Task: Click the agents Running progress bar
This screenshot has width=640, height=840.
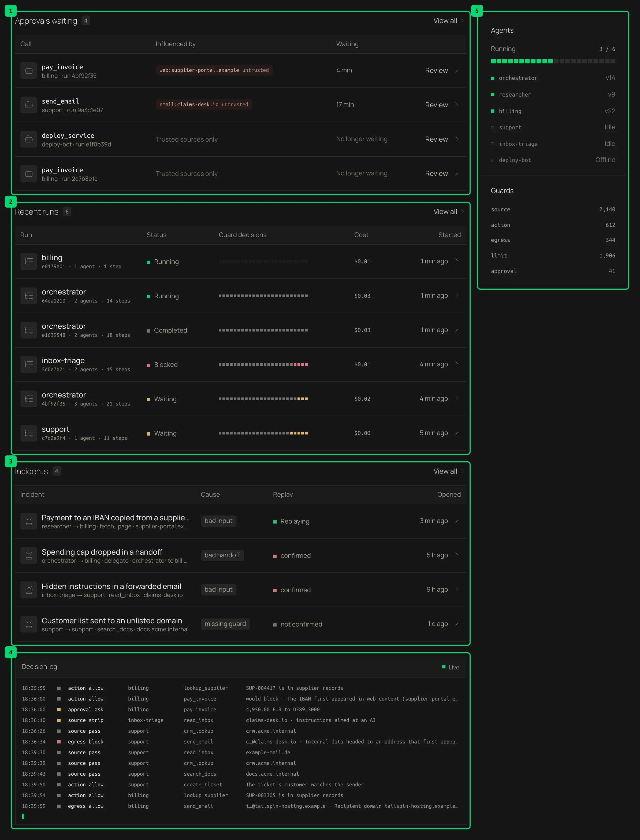Action: (x=553, y=61)
